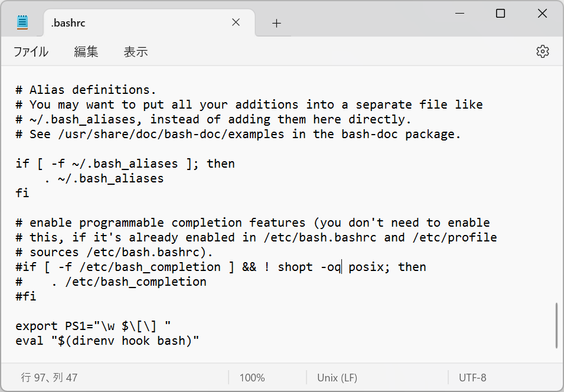Click the 100% zoom level indicator
This screenshot has width=564, height=392.
tap(252, 378)
